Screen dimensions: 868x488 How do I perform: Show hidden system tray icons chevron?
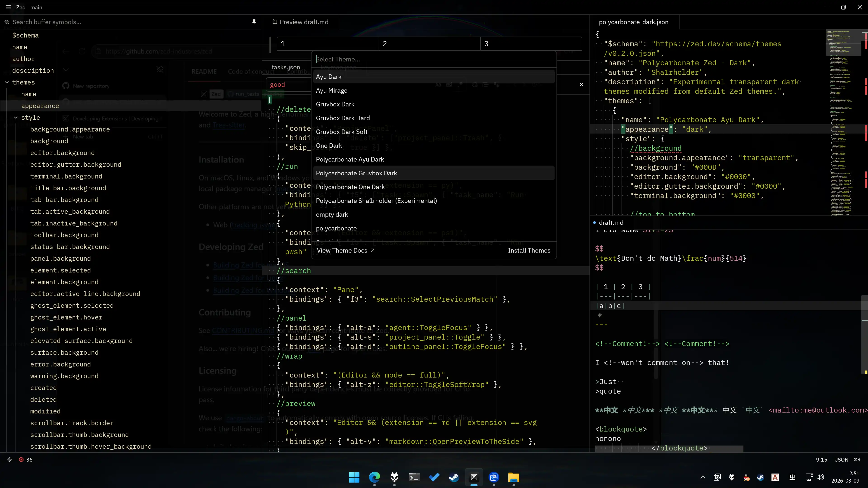(703, 477)
